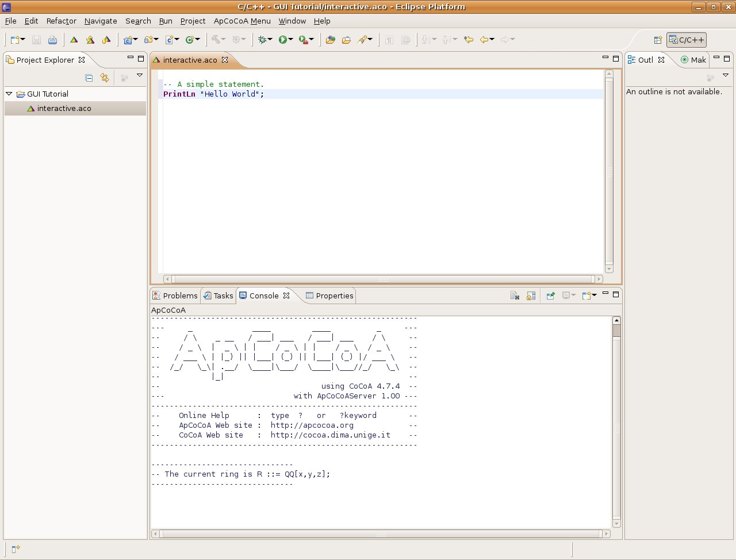The width and height of the screenshot is (736, 560).
Task: Click the Last Edit Location arrow icon
Action: (x=469, y=40)
